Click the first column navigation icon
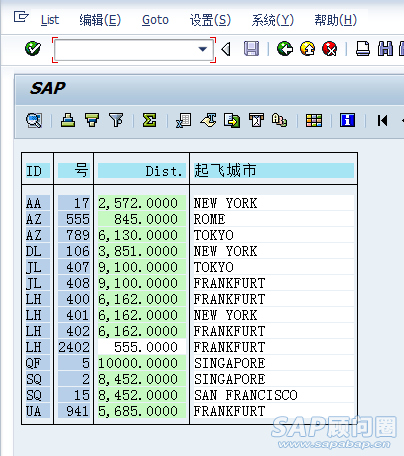This screenshot has width=404, height=456. click(x=382, y=120)
